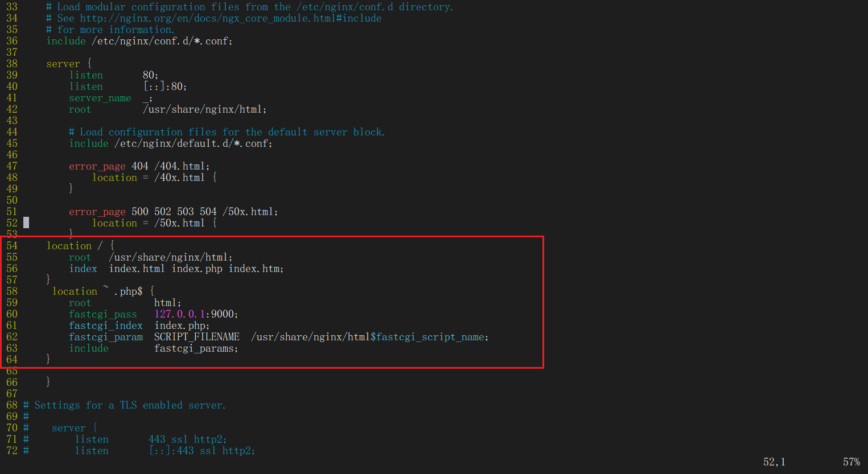Place cursor on the fastcgi_index directive
Image resolution: width=868 pixels, height=474 pixels.
tap(106, 325)
